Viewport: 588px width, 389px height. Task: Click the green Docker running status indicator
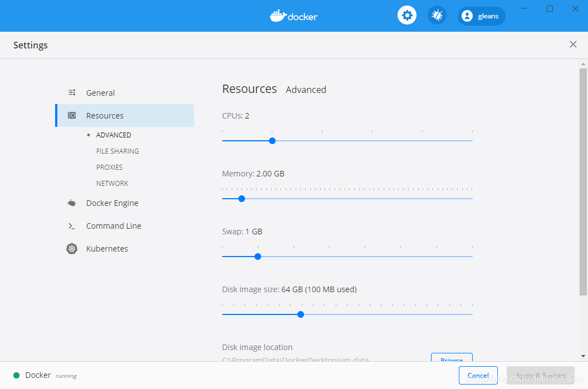[17, 375]
